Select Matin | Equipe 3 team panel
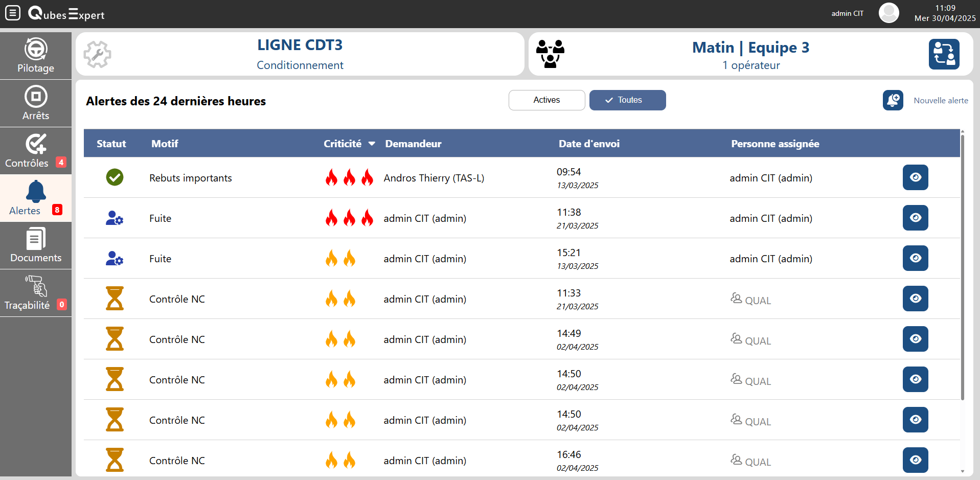Viewport: 980px width, 480px height. point(750,54)
